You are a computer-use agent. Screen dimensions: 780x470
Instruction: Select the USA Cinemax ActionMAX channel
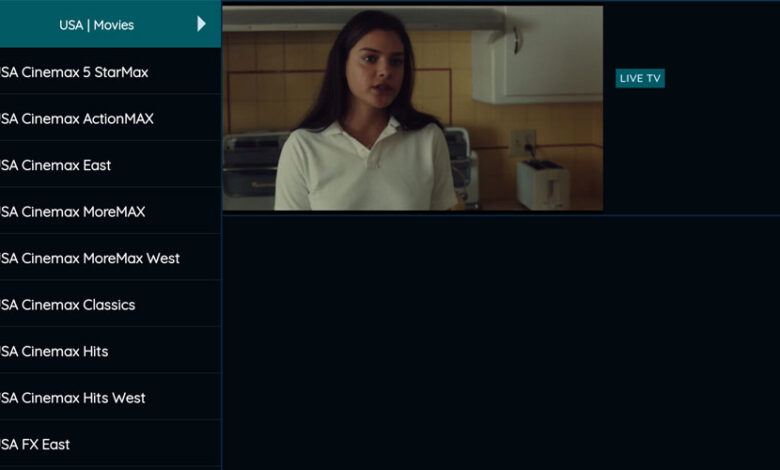pos(110,118)
